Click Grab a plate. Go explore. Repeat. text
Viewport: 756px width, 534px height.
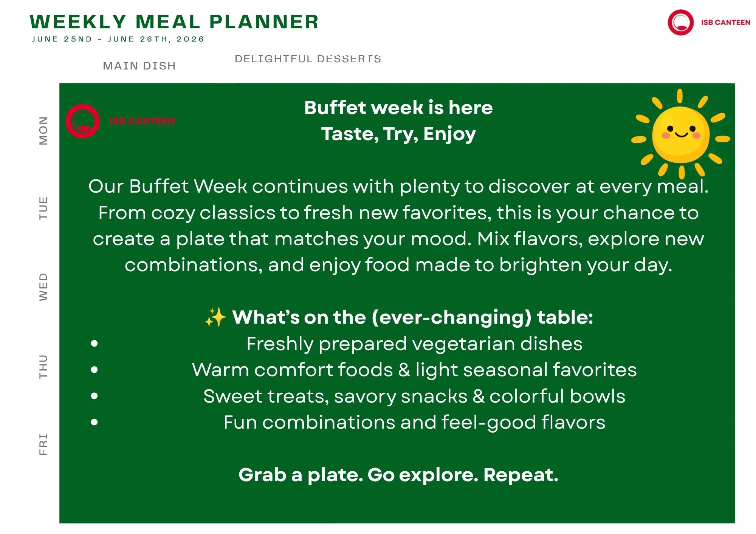coord(398,475)
